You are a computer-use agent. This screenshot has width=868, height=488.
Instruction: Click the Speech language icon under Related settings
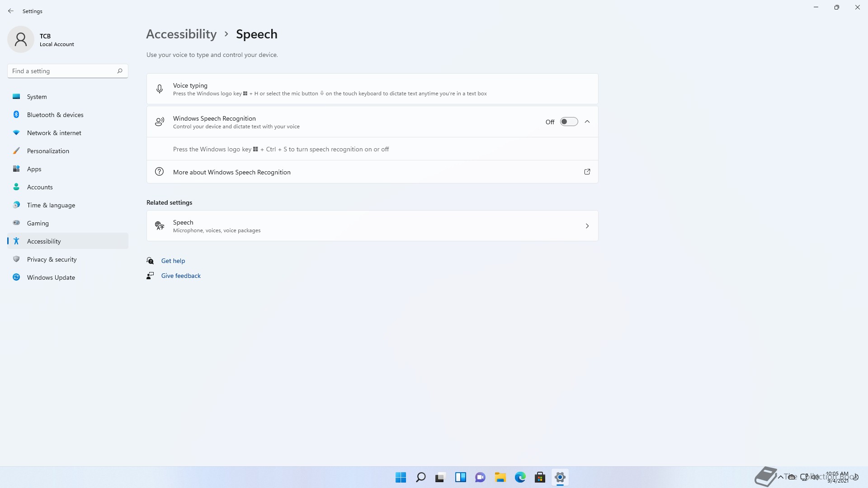pyautogui.click(x=160, y=226)
